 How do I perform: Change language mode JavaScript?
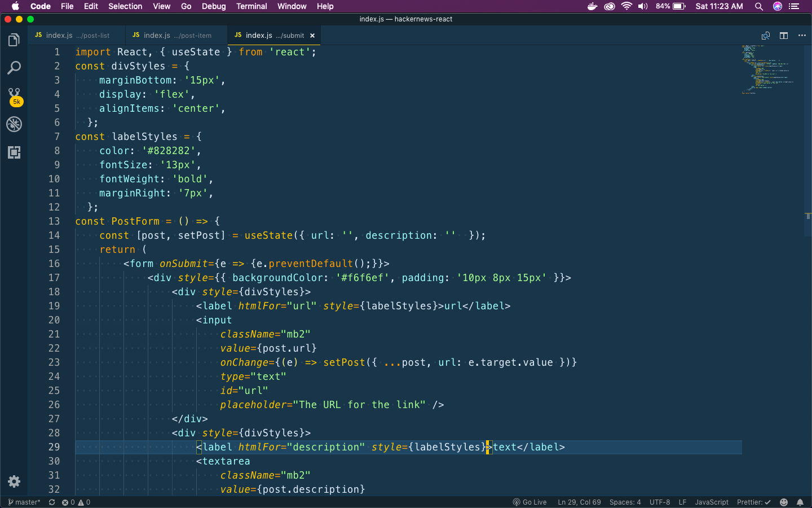click(712, 502)
